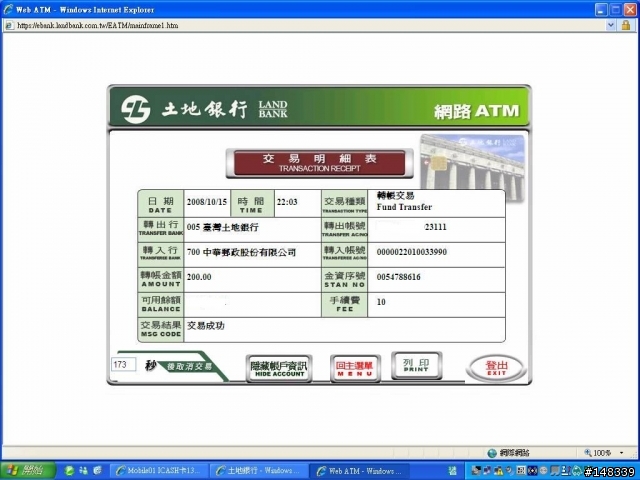This screenshot has width=640, height=480.
Task: Click the address bar URL
Action: click(x=98, y=25)
